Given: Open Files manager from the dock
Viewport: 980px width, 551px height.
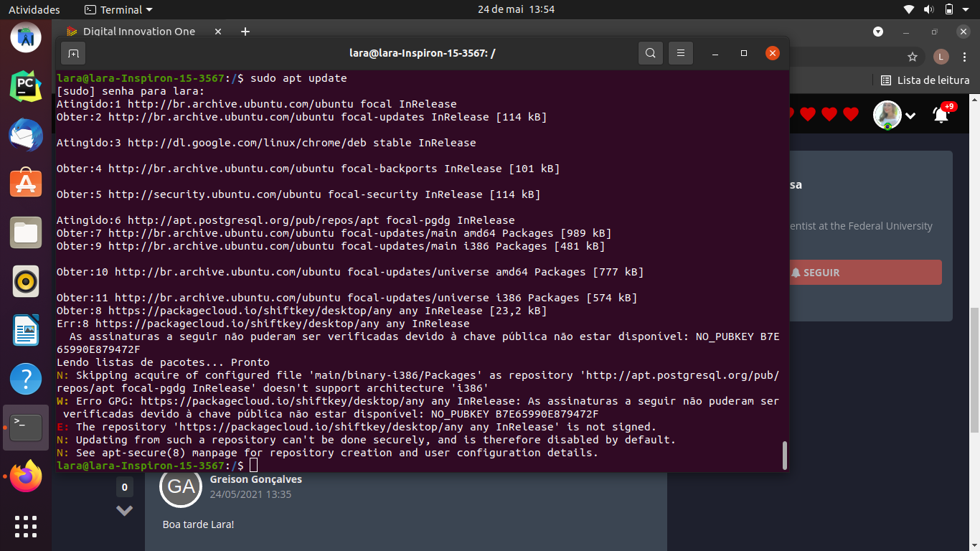Looking at the screenshot, I should point(26,232).
